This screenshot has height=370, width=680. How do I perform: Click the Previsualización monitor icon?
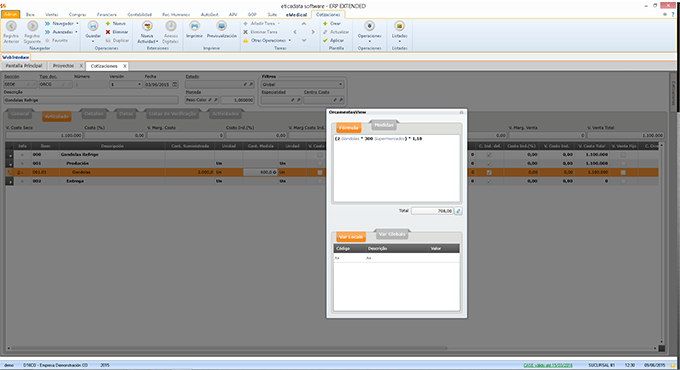click(x=222, y=26)
